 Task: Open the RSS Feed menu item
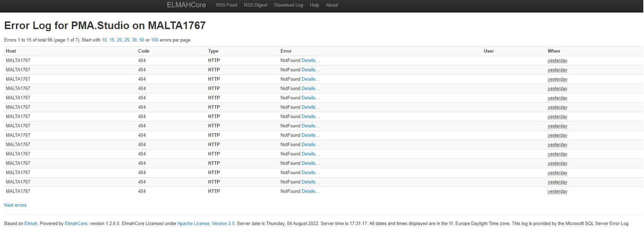227,5
